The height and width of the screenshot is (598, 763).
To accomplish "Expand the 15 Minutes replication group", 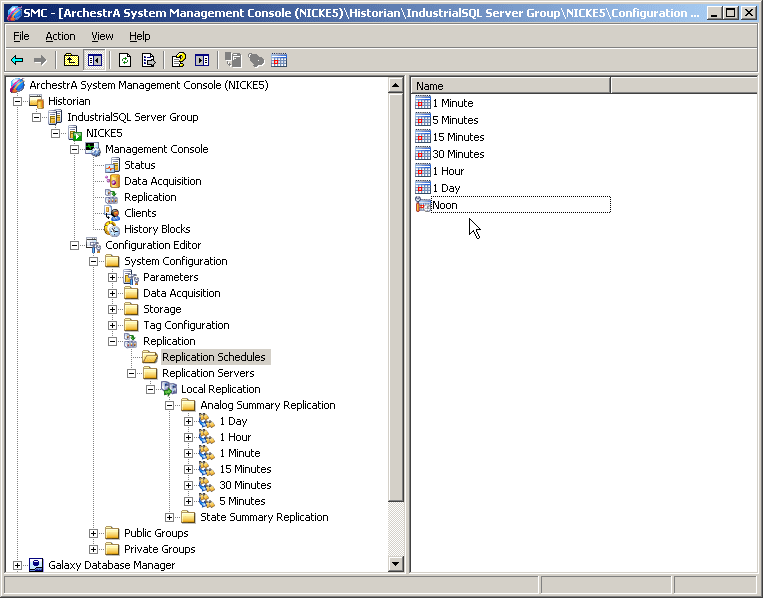I will [x=188, y=470].
